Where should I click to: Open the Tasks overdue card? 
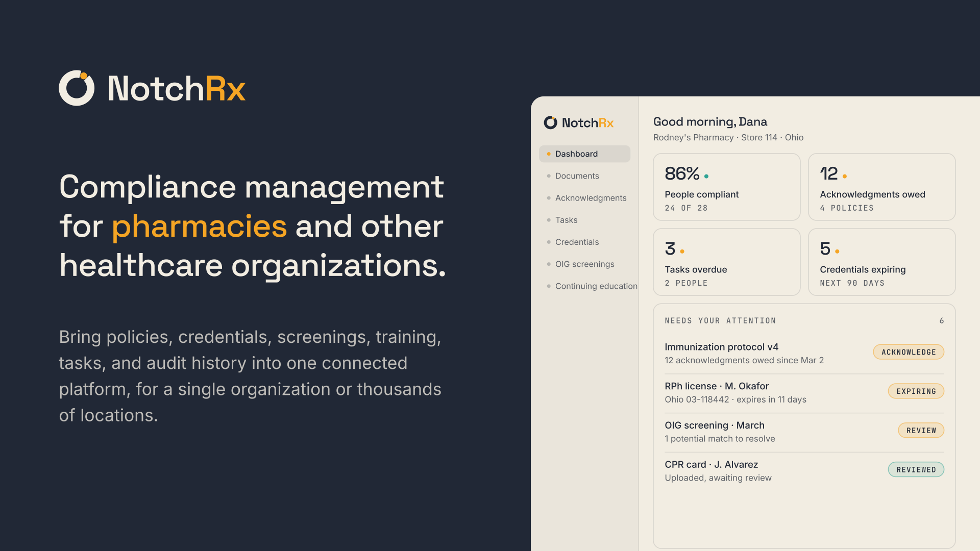[727, 262]
